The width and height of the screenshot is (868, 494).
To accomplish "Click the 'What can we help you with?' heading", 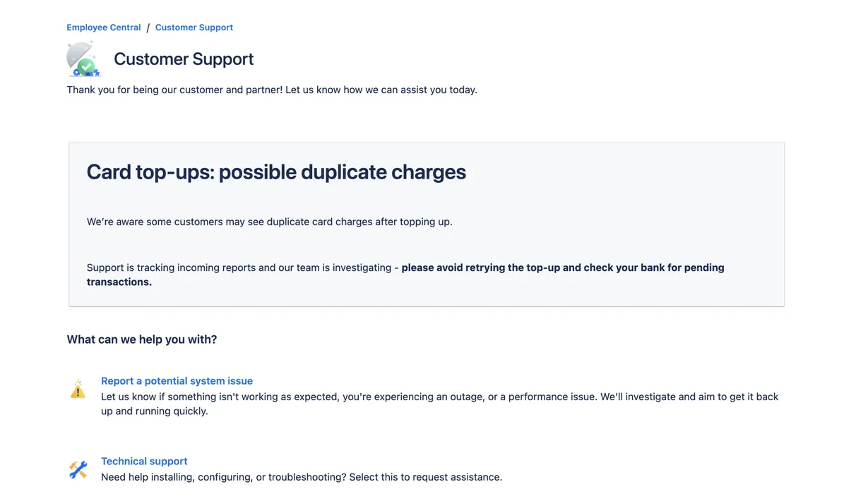I will (141, 339).
